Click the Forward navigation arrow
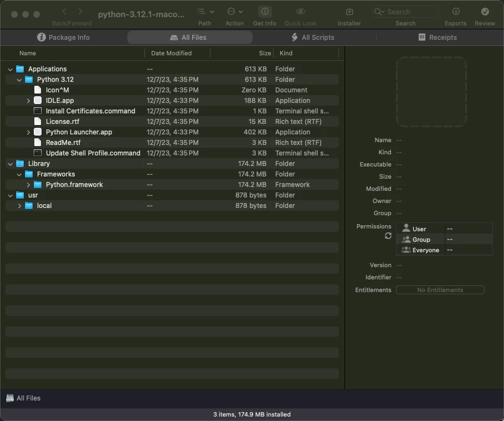 click(x=80, y=12)
